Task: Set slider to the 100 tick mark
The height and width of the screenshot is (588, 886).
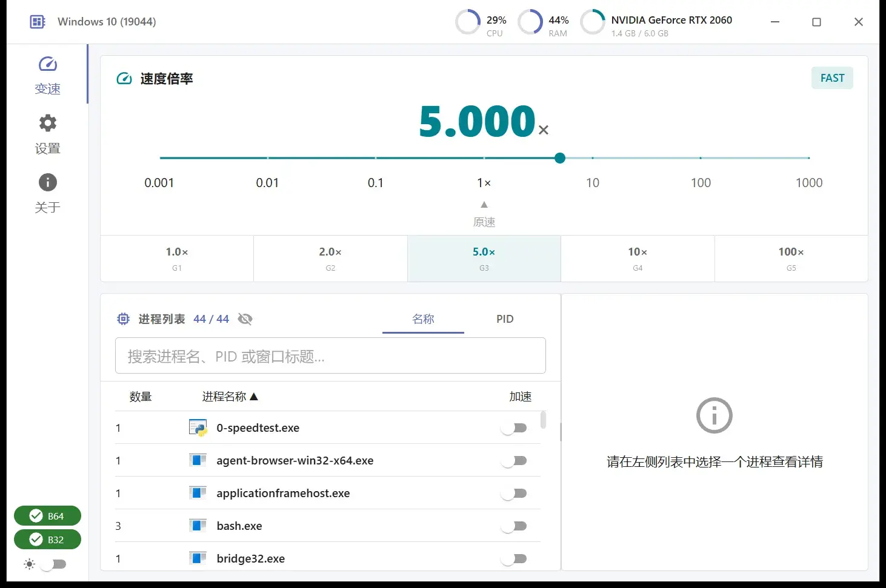Action: click(701, 158)
